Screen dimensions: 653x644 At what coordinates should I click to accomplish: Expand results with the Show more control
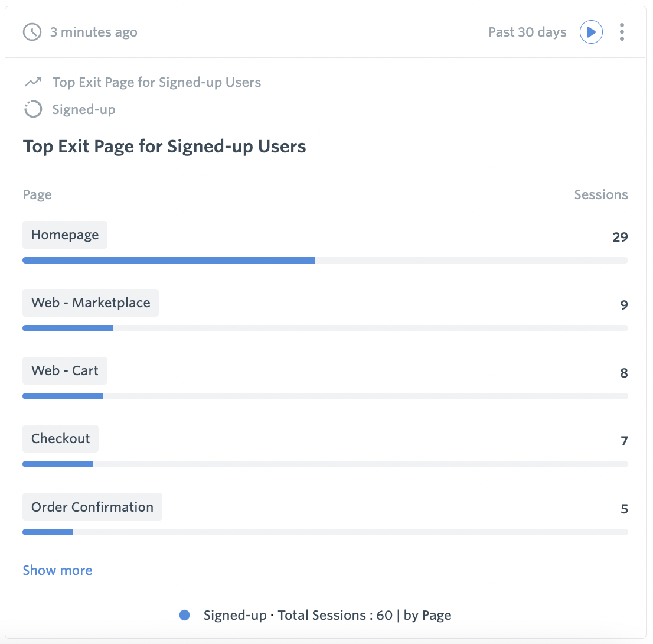57,570
